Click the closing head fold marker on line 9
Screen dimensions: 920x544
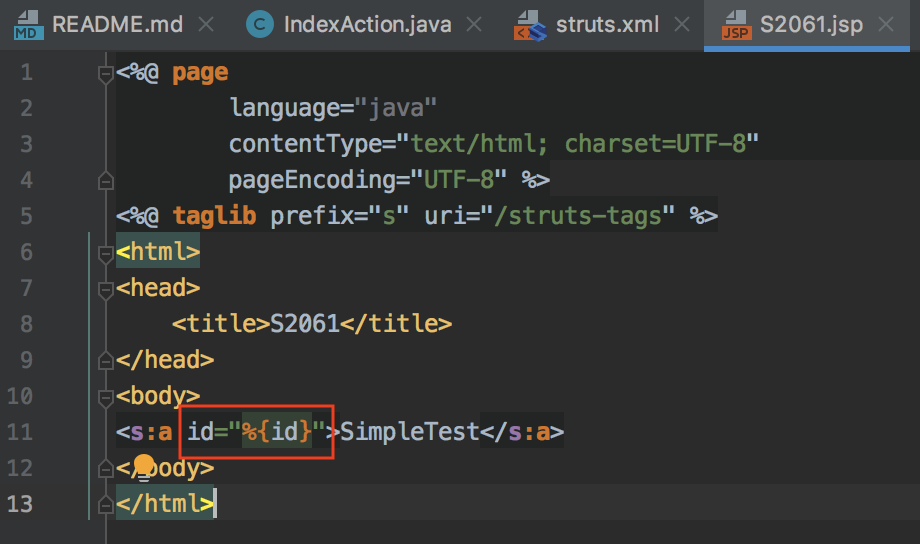[106, 359]
